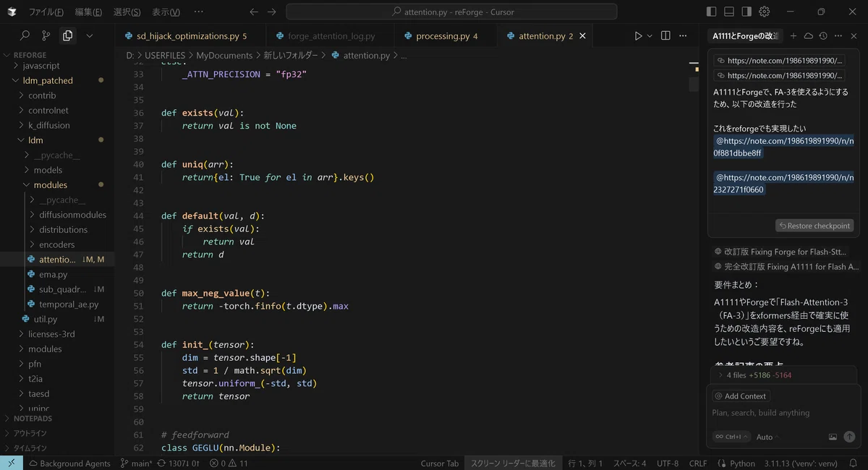Show chat history clock icon
Screen dimensions: 868x470
click(823, 35)
